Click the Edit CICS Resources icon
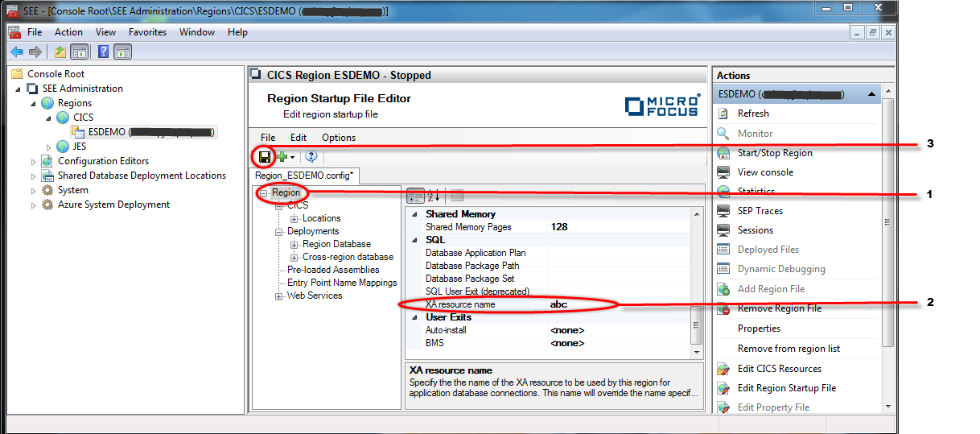The image size is (980, 434). point(723,368)
